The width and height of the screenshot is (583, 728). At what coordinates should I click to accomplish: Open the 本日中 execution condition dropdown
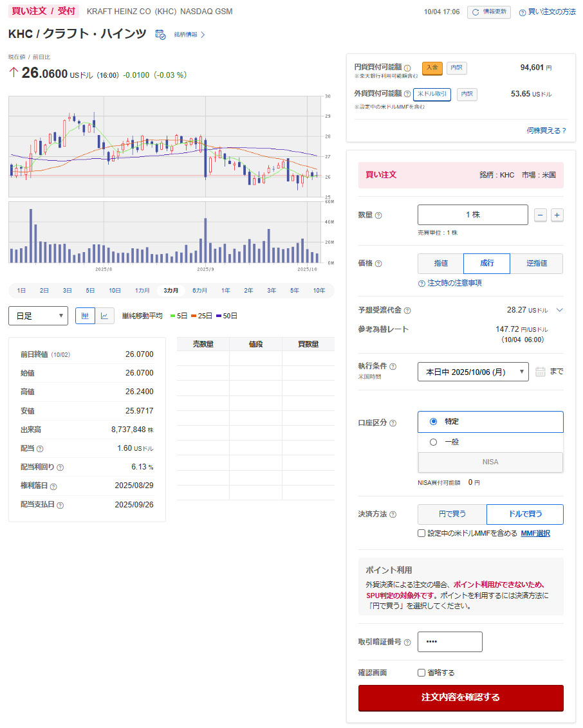[473, 372]
